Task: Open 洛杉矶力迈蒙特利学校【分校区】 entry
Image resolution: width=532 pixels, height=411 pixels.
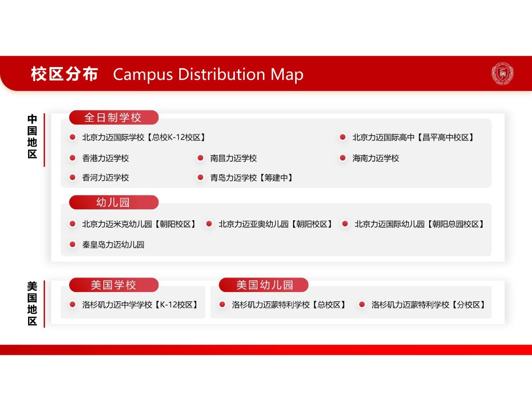Action: pos(429,305)
